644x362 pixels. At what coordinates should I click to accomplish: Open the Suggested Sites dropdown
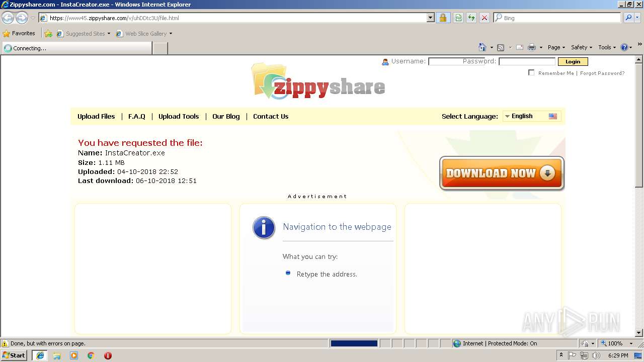point(84,34)
